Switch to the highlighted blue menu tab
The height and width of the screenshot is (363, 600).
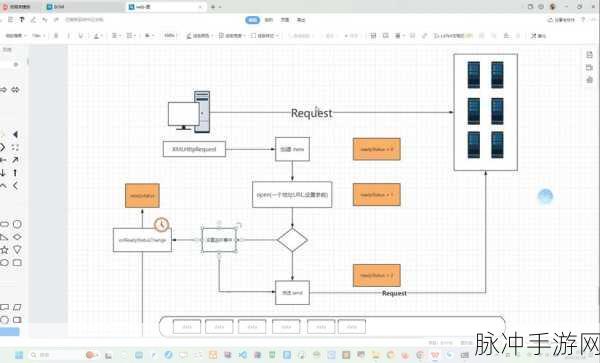[252, 20]
